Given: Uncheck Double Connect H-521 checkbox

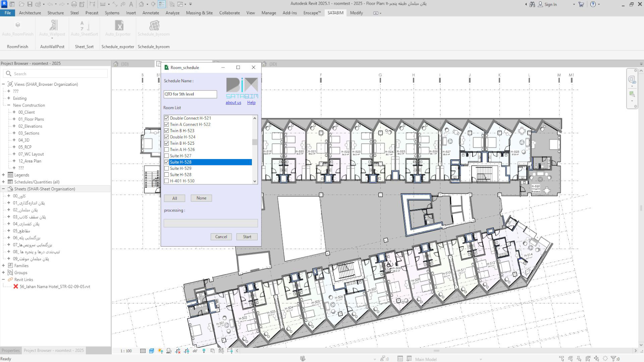Looking at the screenshot, I should tap(166, 118).
